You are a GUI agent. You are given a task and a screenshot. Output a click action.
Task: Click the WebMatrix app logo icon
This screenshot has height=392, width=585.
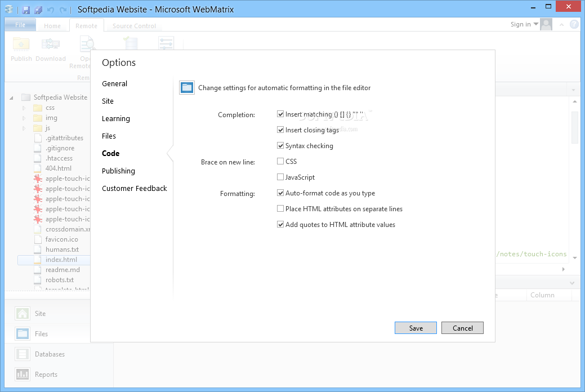tap(9, 10)
